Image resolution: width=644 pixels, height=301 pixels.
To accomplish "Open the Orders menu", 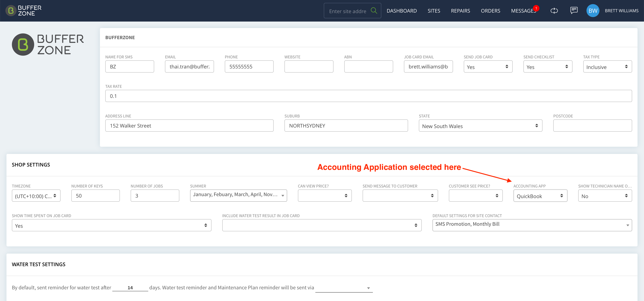I will pyautogui.click(x=490, y=11).
